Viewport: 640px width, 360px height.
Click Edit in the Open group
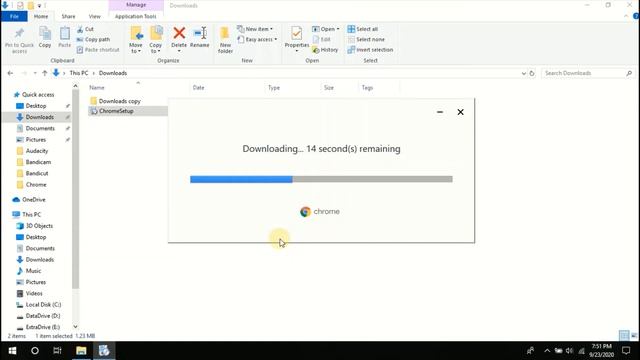pos(322,40)
